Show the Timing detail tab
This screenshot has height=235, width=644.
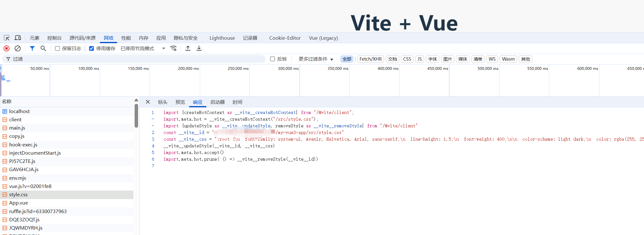tap(237, 102)
